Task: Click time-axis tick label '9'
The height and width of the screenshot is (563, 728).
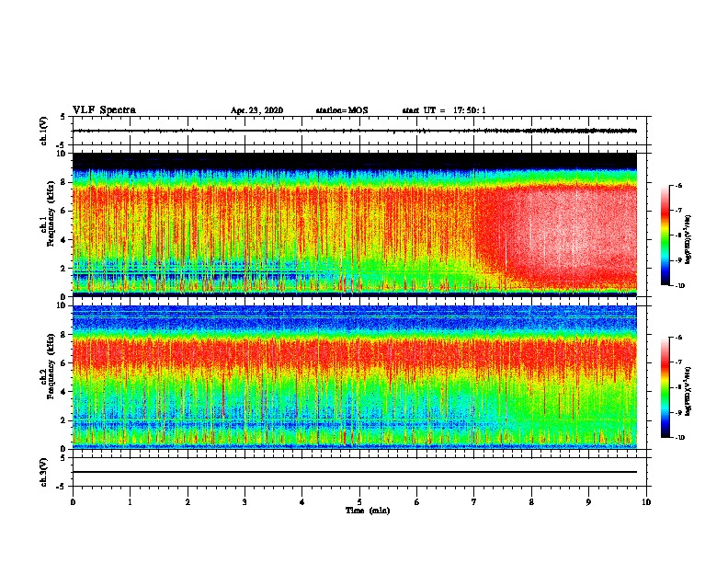Action: 588,502
